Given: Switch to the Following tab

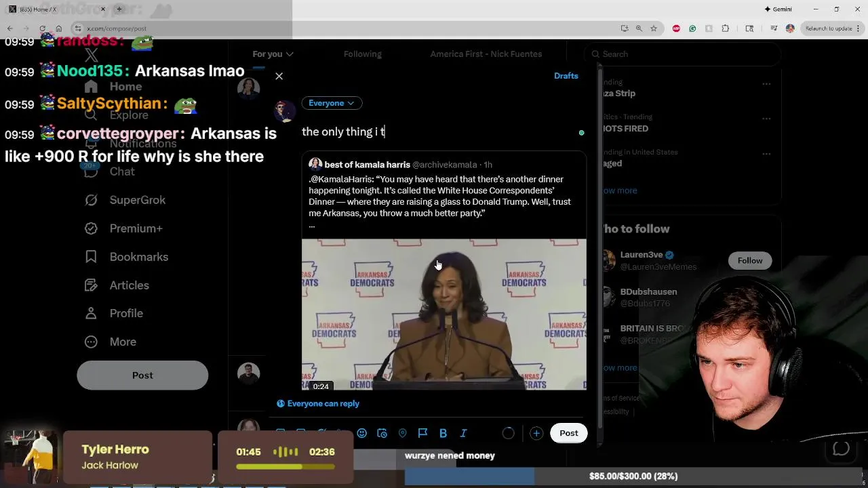Looking at the screenshot, I should (x=362, y=54).
